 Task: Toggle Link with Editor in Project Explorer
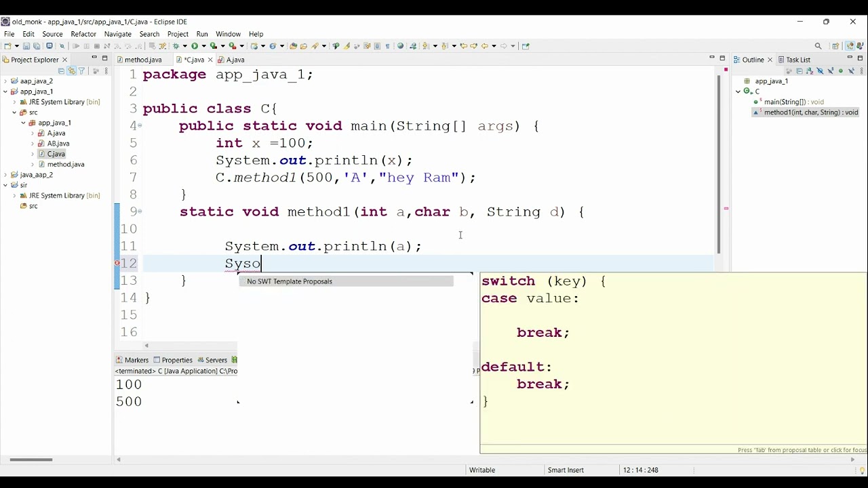pos(71,71)
